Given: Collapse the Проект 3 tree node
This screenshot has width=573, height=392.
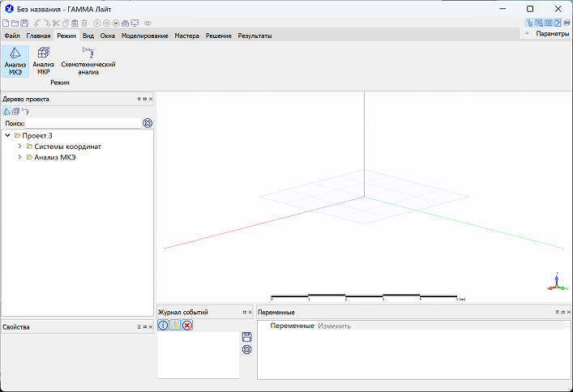Looking at the screenshot, I should click(7, 135).
